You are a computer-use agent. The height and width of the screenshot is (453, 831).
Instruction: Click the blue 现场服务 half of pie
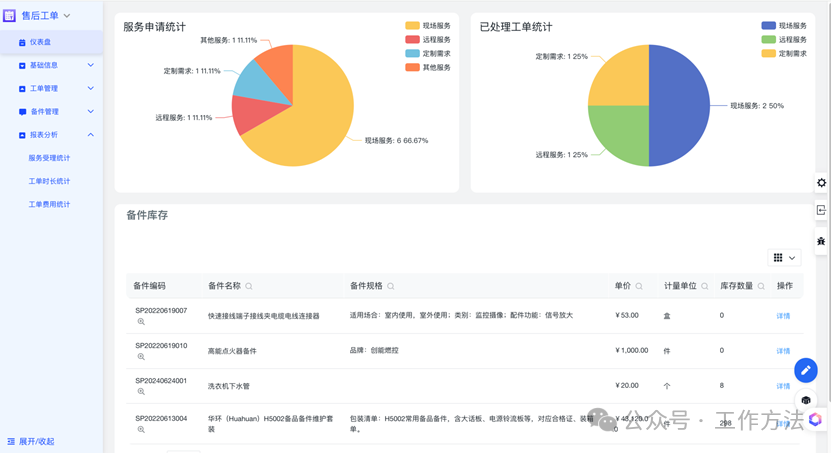click(x=681, y=105)
